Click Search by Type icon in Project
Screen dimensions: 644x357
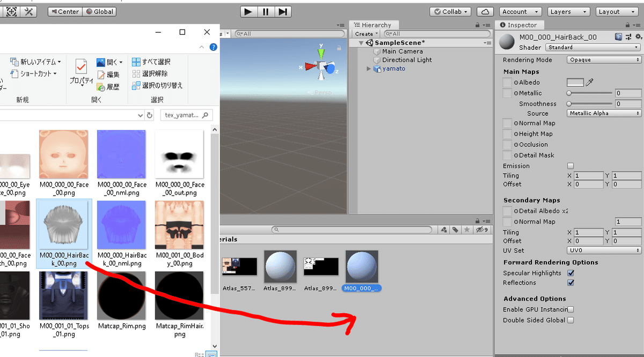[x=444, y=230]
